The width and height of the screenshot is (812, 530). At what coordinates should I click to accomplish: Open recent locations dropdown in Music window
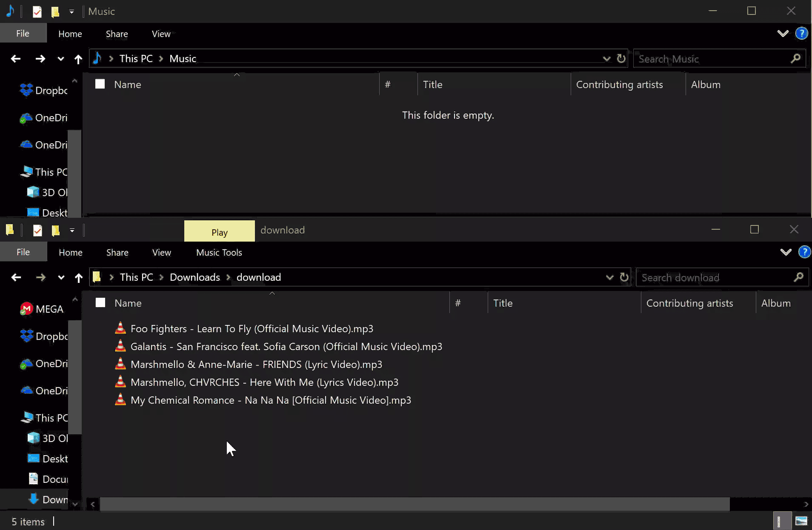pos(61,59)
